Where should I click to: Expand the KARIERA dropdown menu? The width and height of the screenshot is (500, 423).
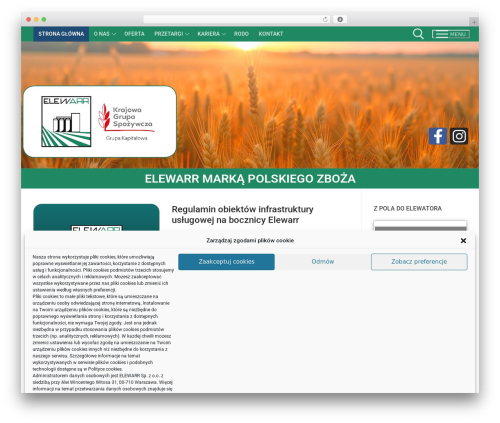[x=211, y=34]
